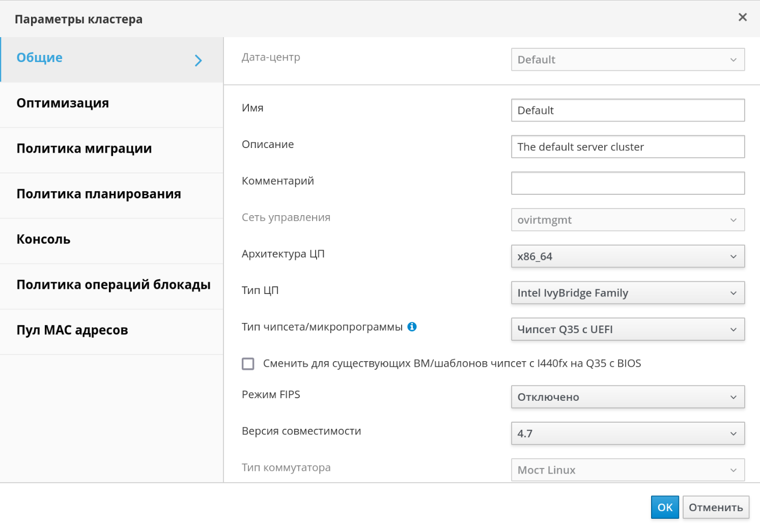Close the cluster parameters dialog
This screenshot has height=532, width=760.
point(742,18)
